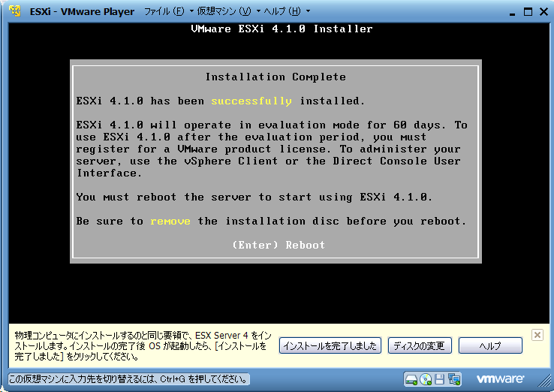The width and height of the screenshot is (554, 392).
Task: Maximize the VMware Player window
Action: [x=528, y=12]
